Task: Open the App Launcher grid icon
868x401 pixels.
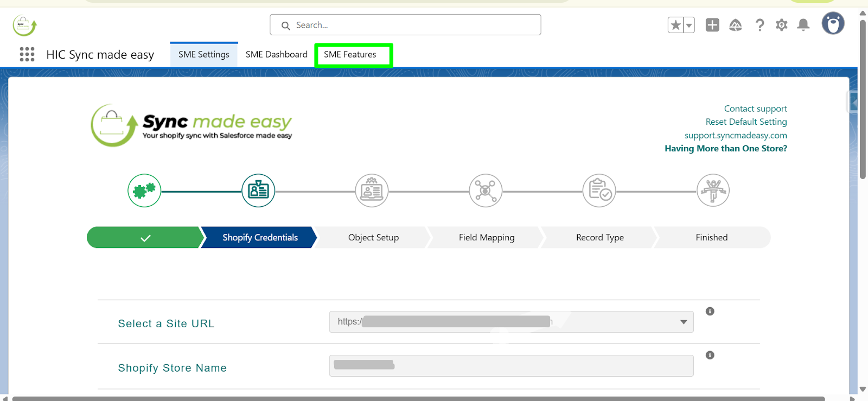Action: coord(27,54)
